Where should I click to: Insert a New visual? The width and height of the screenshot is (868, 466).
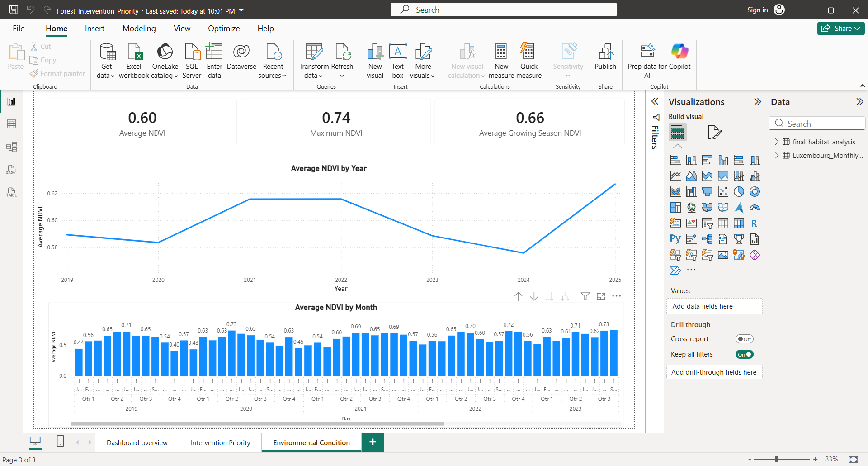click(375, 61)
